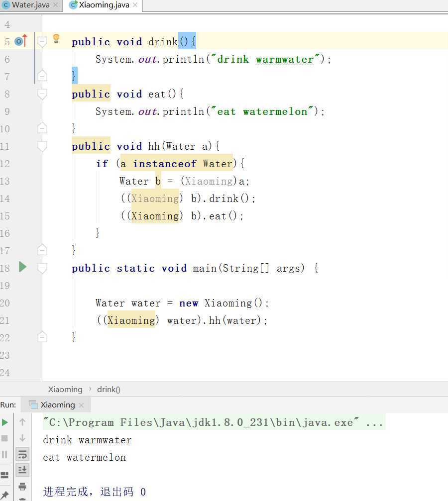Run main from the gutter arrow
Viewport: 448px width, 501px height.
pyautogui.click(x=22, y=267)
